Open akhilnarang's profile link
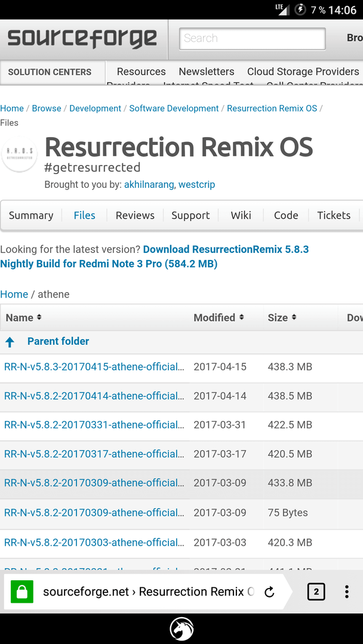363x644 pixels. point(150,185)
